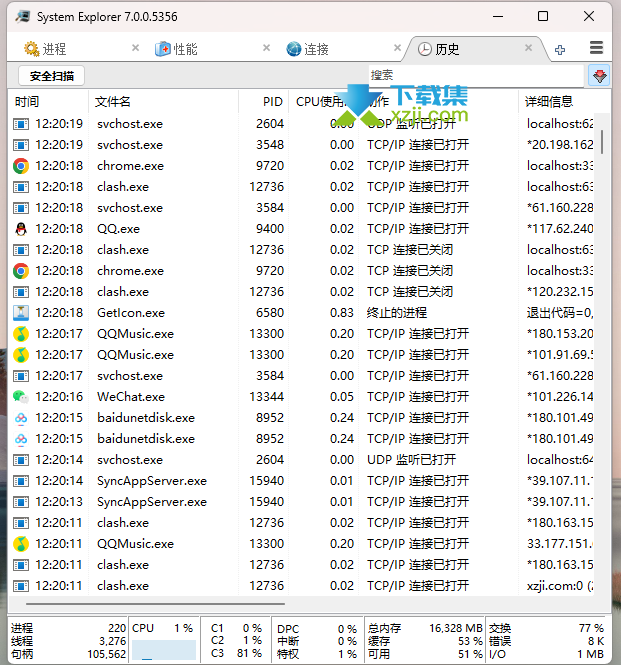Viewport: 621px width, 665px height.
Task: Click the xzji.com:0 detail cell
Action: click(560, 586)
